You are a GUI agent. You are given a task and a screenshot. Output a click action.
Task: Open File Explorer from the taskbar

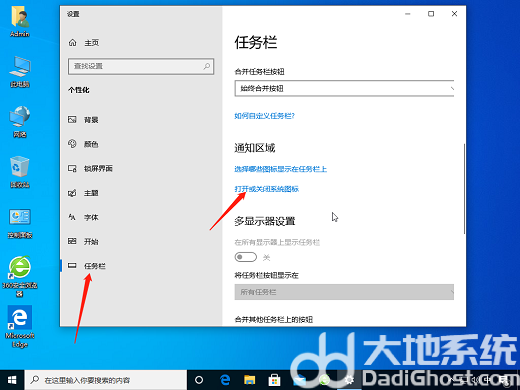point(249,380)
